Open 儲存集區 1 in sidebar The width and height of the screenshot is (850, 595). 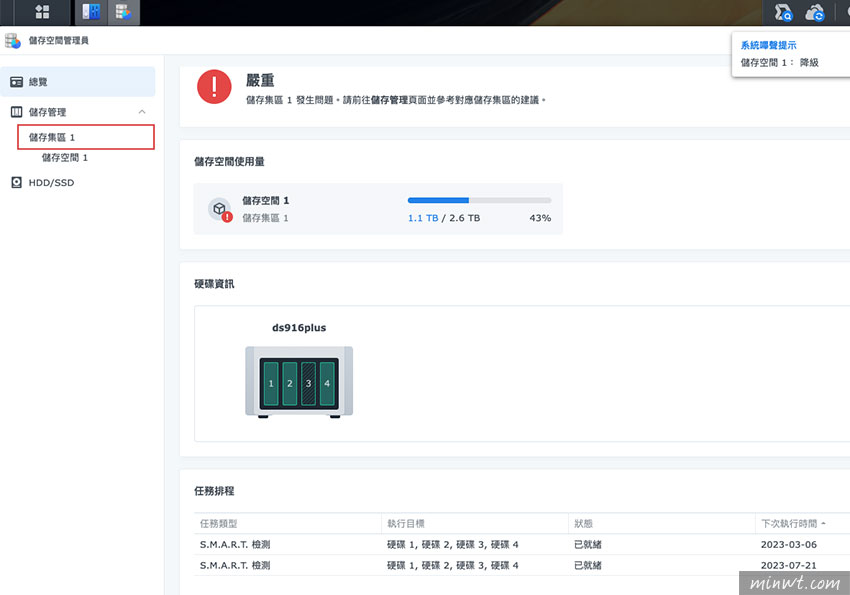pyautogui.click(x=86, y=137)
